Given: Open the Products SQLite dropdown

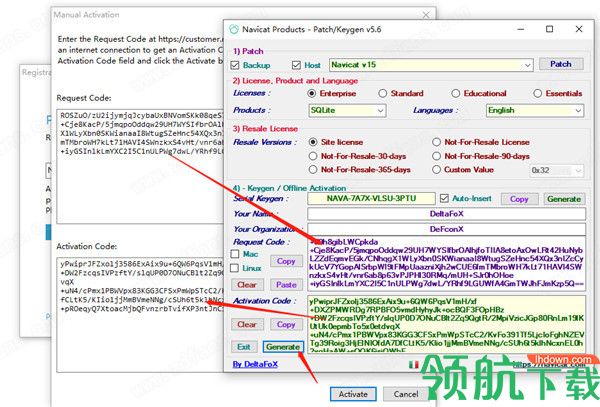Looking at the screenshot, I should pyautogui.click(x=347, y=111).
